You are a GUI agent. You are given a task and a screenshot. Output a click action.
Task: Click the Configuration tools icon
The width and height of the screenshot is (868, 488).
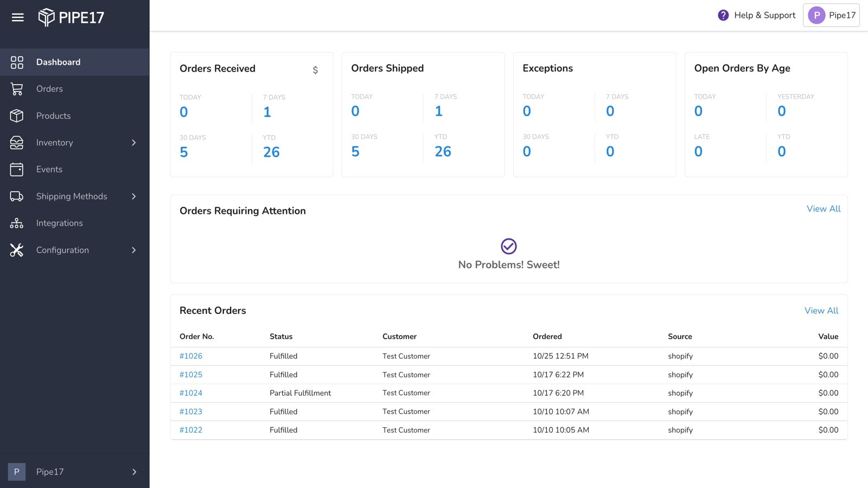pos(17,250)
